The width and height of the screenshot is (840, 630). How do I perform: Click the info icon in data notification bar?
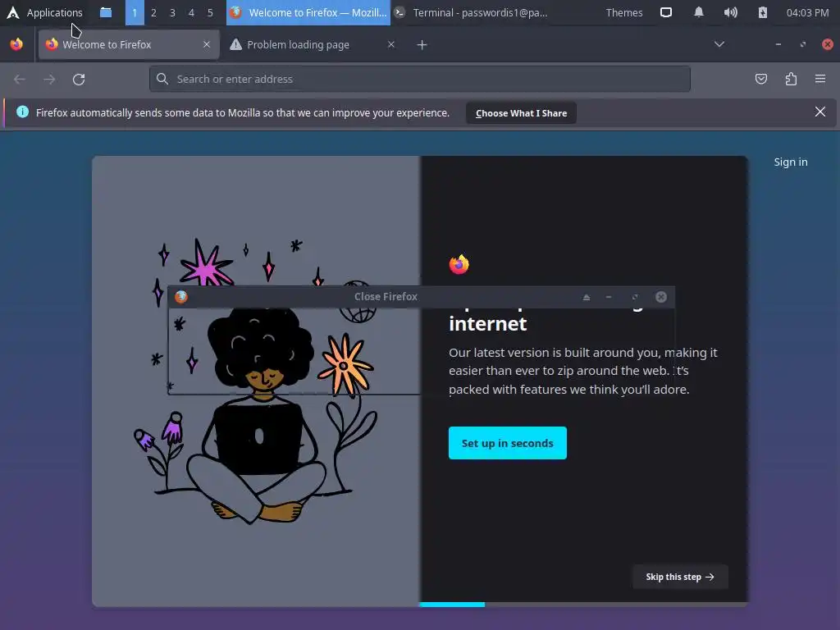click(22, 112)
